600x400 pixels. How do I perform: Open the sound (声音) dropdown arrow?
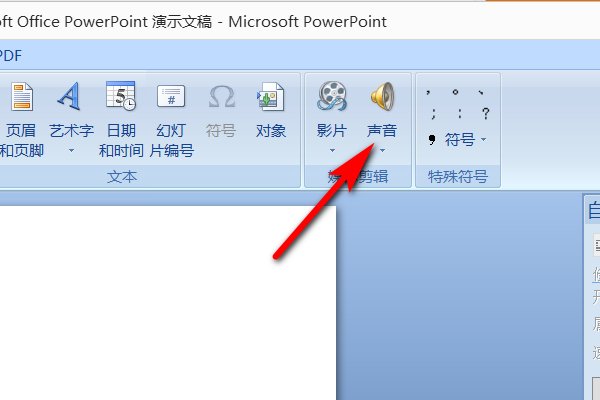[x=382, y=151]
